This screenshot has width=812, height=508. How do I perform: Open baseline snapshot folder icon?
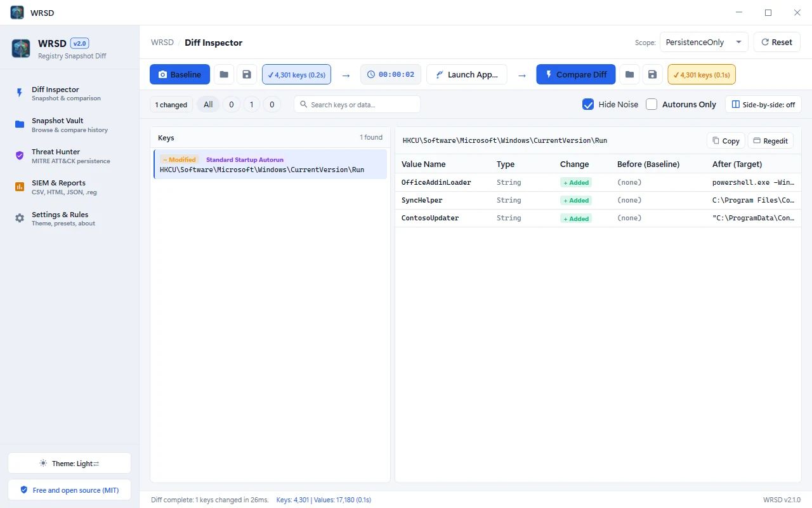point(224,74)
